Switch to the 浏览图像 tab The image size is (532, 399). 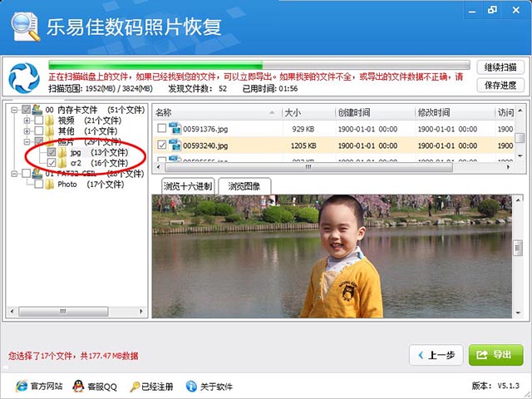click(x=244, y=186)
